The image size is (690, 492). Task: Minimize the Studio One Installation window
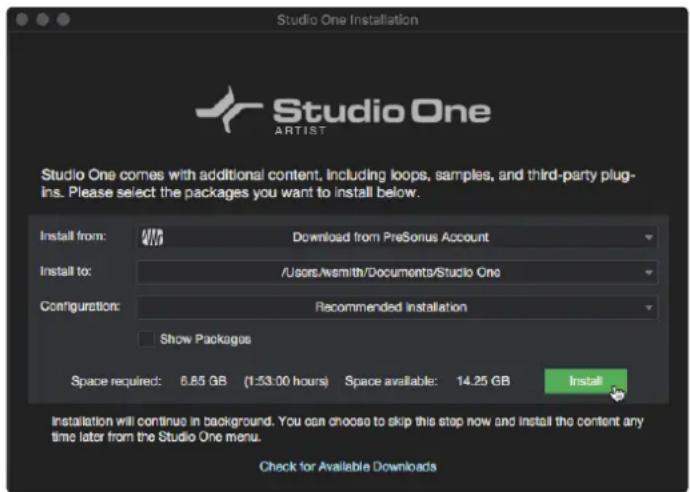tap(43, 19)
